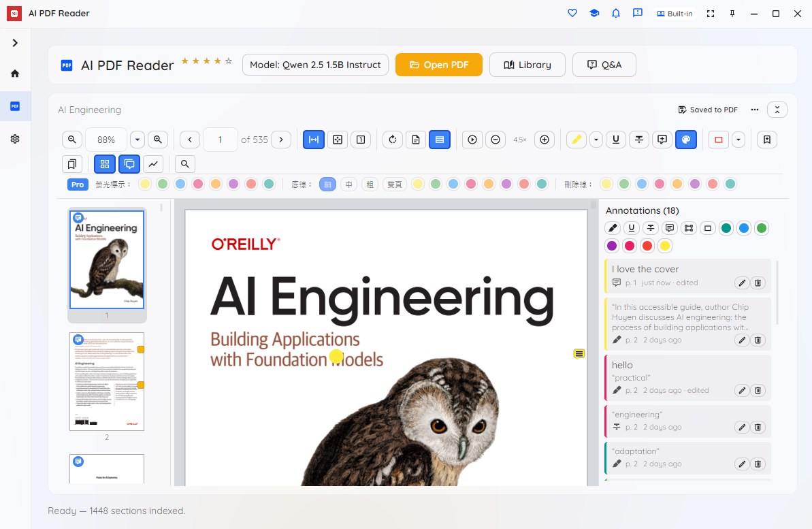Open Settings from sidebar gear

(15, 139)
